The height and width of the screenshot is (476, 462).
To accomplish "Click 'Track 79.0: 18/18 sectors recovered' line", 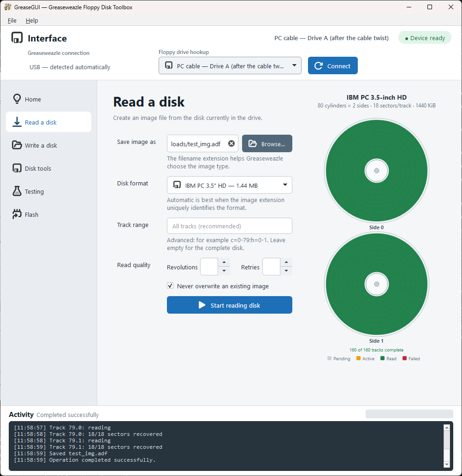I will [88, 434].
